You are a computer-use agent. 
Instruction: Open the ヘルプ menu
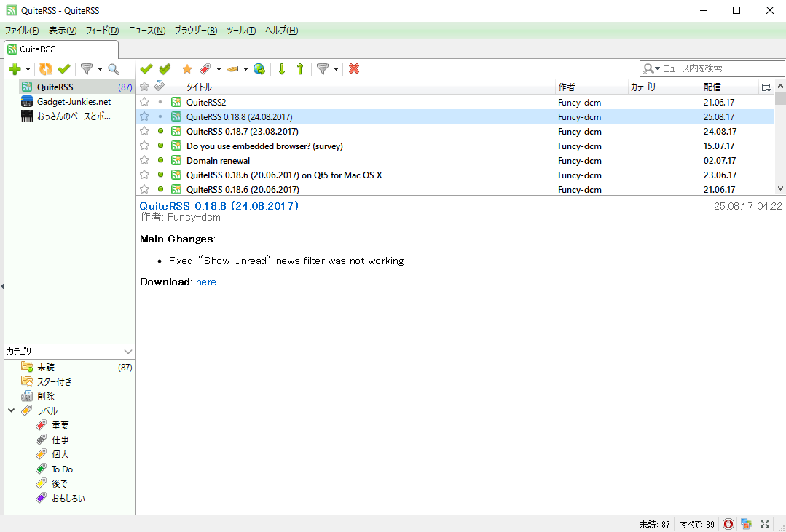pos(281,31)
